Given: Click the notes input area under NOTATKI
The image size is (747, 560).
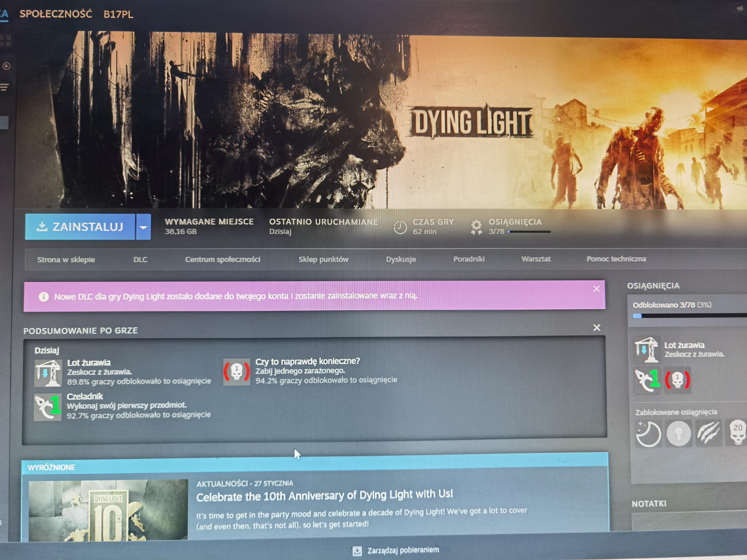Looking at the screenshot, I should point(689,522).
